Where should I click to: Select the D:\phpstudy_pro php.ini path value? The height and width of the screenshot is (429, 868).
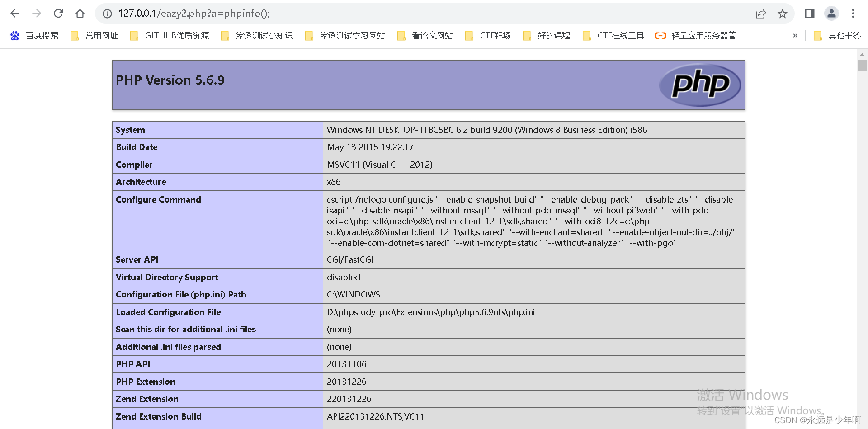pos(431,312)
